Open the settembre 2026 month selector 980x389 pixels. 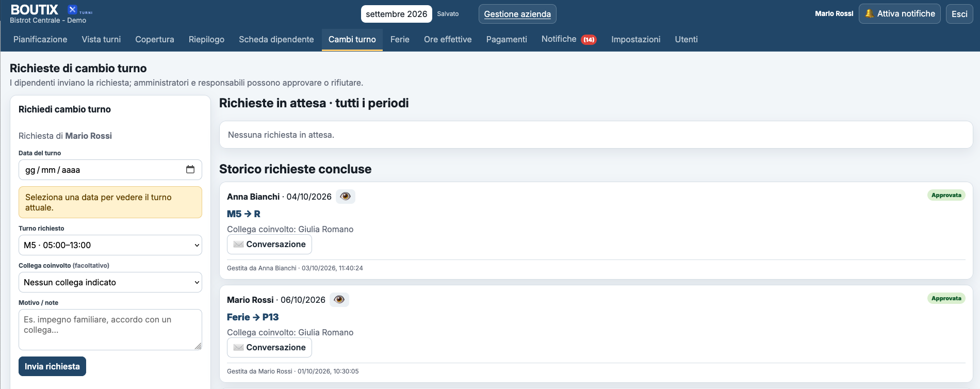(397, 14)
